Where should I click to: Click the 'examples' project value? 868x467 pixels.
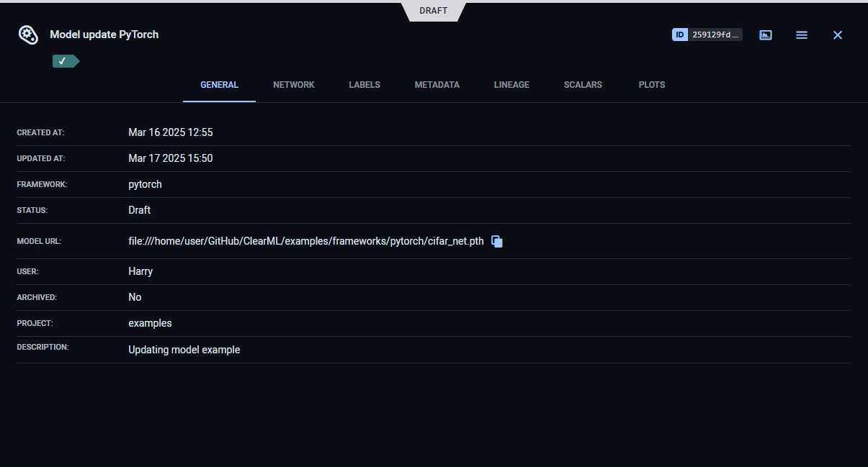tap(150, 323)
